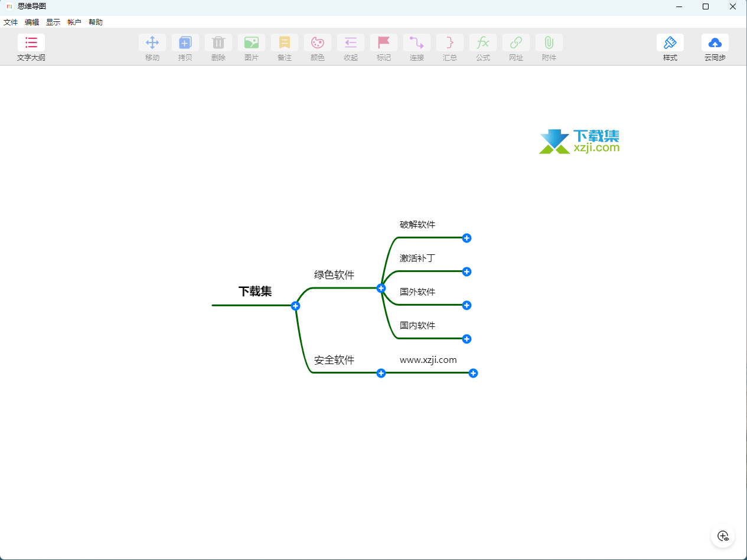Select the 破解软件 subtopic

pyautogui.click(x=417, y=225)
